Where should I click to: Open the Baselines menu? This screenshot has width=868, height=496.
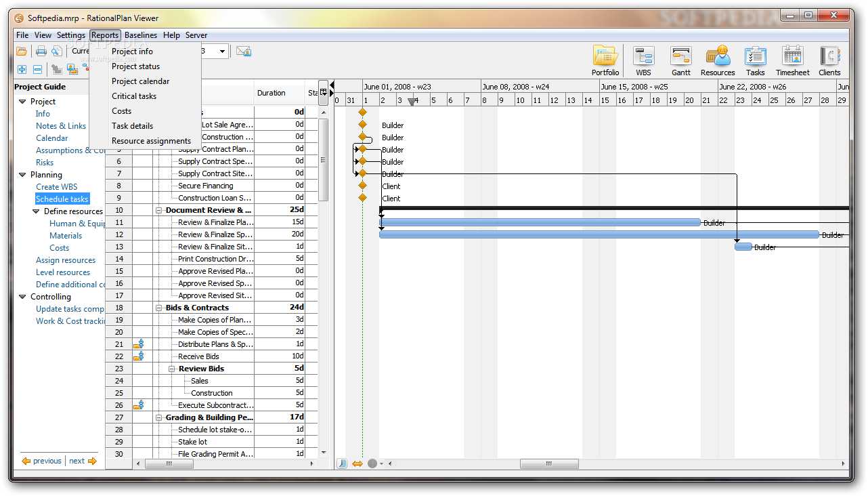141,35
